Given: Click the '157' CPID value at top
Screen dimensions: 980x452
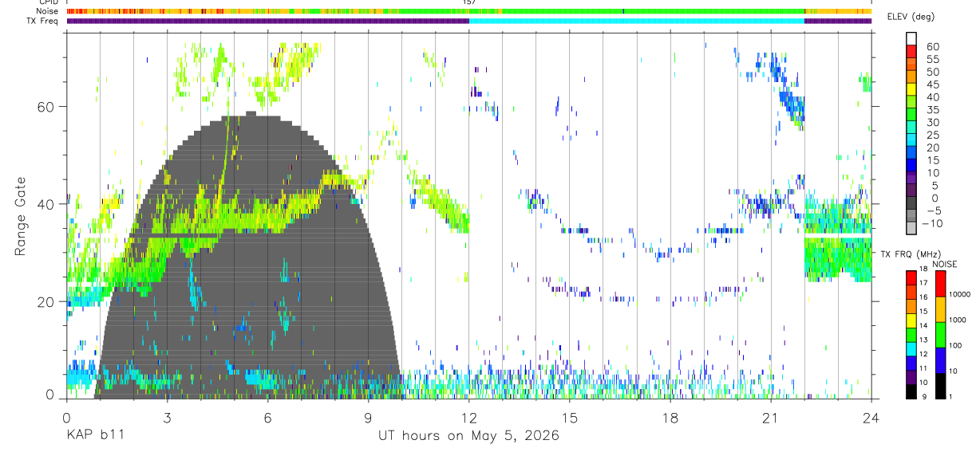Looking at the screenshot, I should 468,2.
